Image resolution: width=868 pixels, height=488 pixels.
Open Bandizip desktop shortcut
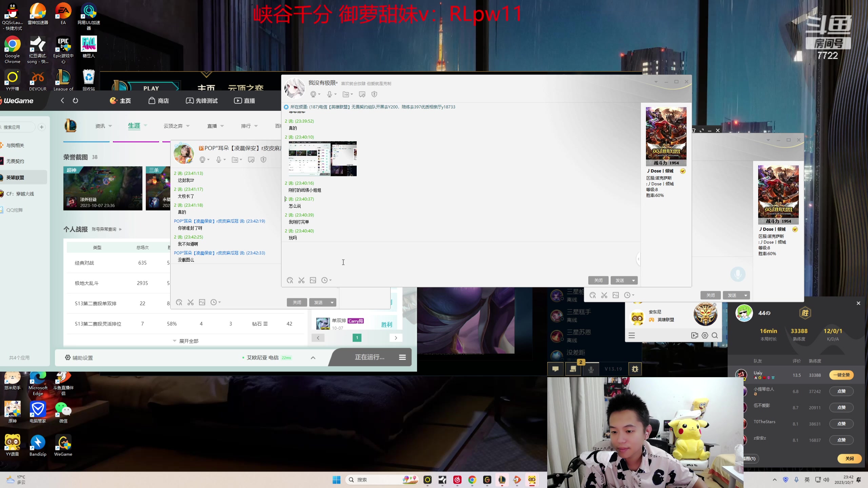(x=38, y=445)
